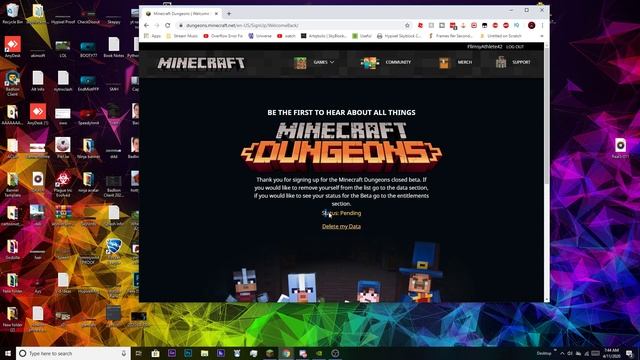The image size is (640, 360).
Task: Select the Badlion Client desktop shortcut
Action: pyautogui.click(x=13, y=83)
